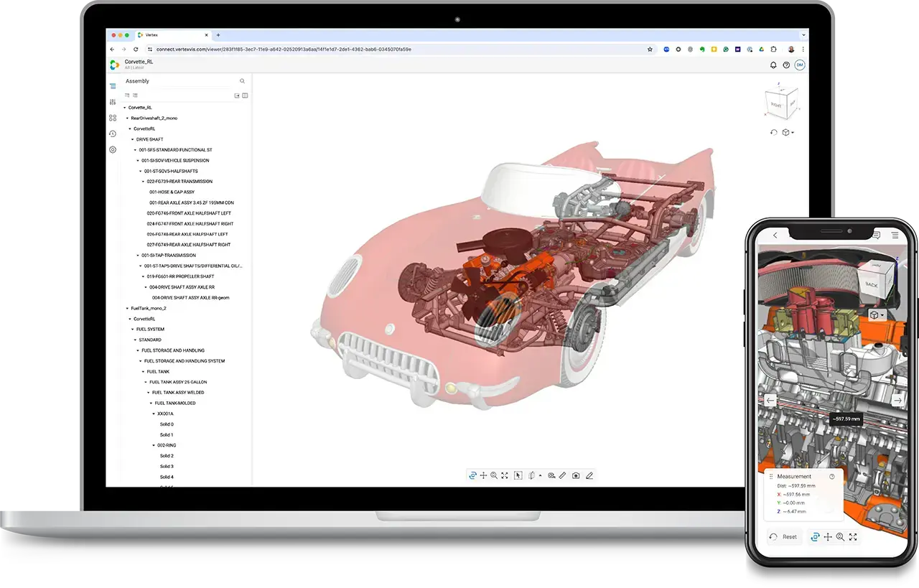Select '001-HOSE & CAP ASSY' tree row
This screenshot has width=919, height=588.
click(x=172, y=192)
